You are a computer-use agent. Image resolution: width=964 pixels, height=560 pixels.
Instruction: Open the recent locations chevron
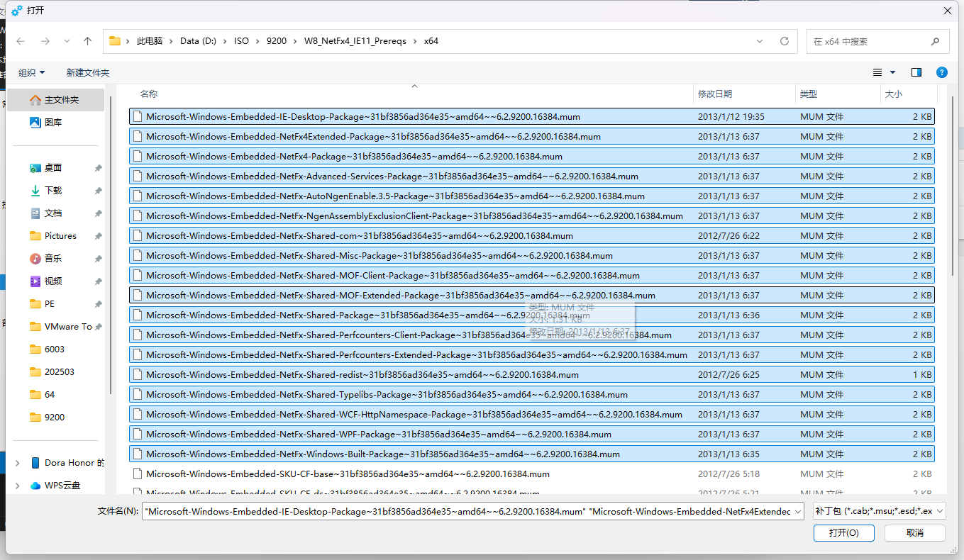click(x=67, y=41)
